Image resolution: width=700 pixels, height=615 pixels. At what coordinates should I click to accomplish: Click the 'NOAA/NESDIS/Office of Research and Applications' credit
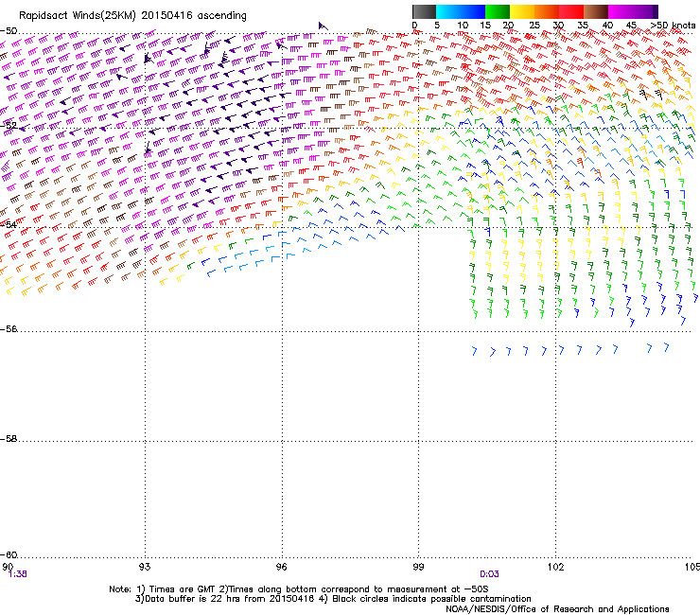coord(557,608)
